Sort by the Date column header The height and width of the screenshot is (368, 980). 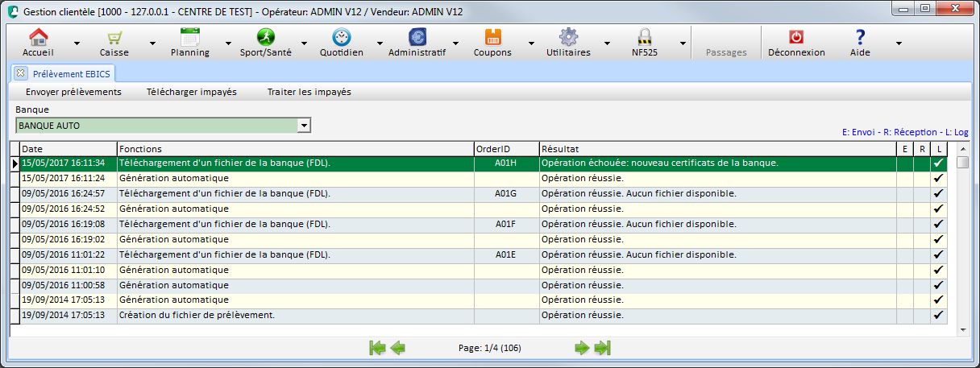[69, 149]
